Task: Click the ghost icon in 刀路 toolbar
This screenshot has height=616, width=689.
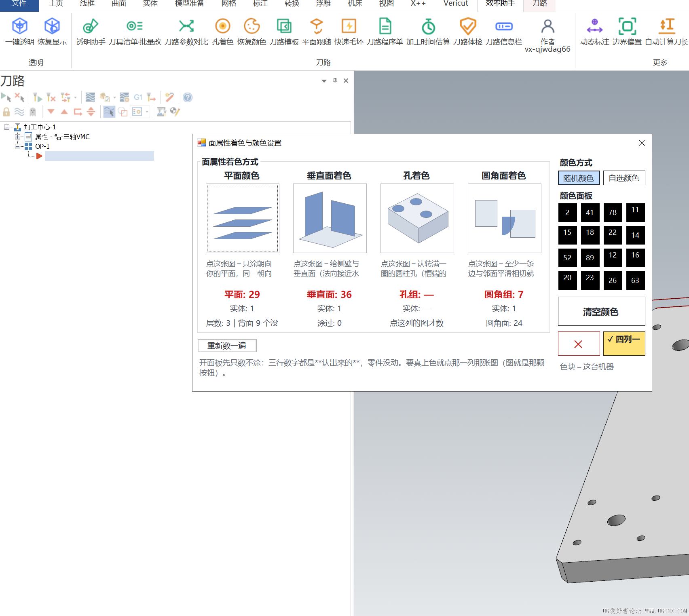Action: [33, 112]
